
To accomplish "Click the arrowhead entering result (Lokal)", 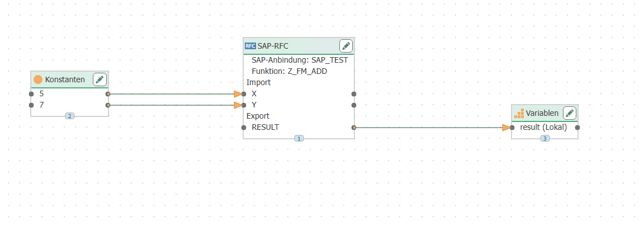I will tap(506, 128).
